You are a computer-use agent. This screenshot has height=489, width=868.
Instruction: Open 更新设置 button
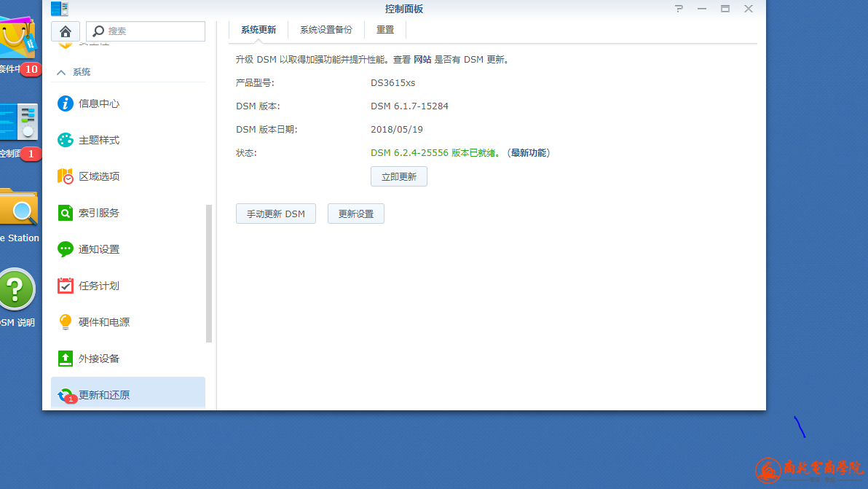pos(356,214)
